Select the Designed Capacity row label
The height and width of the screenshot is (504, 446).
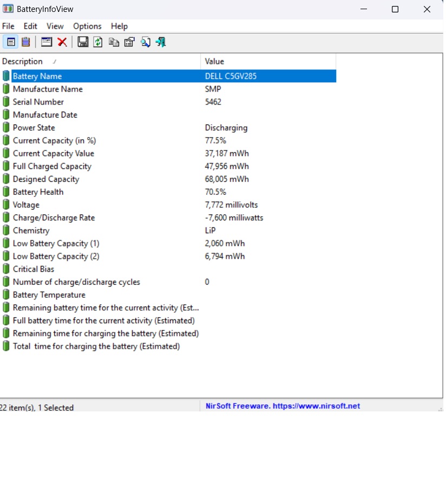tap(46, 179)
